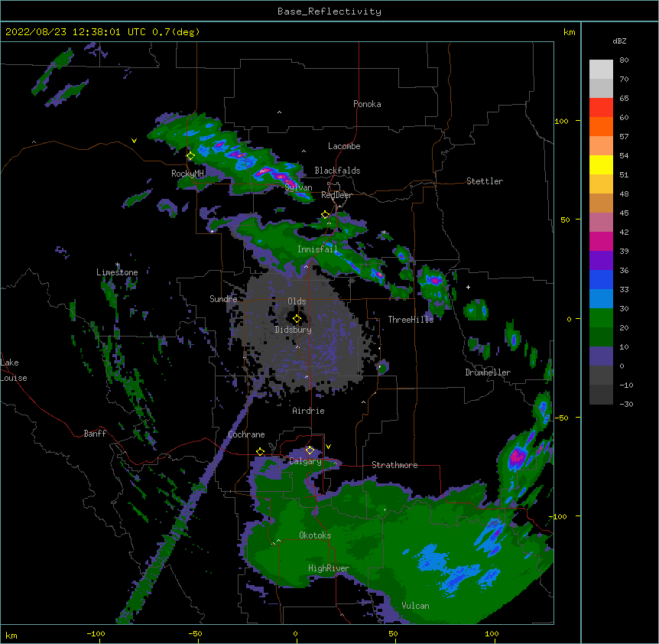Click the Banff label
This screenshot has height=644, width=659.
point(95,434)
